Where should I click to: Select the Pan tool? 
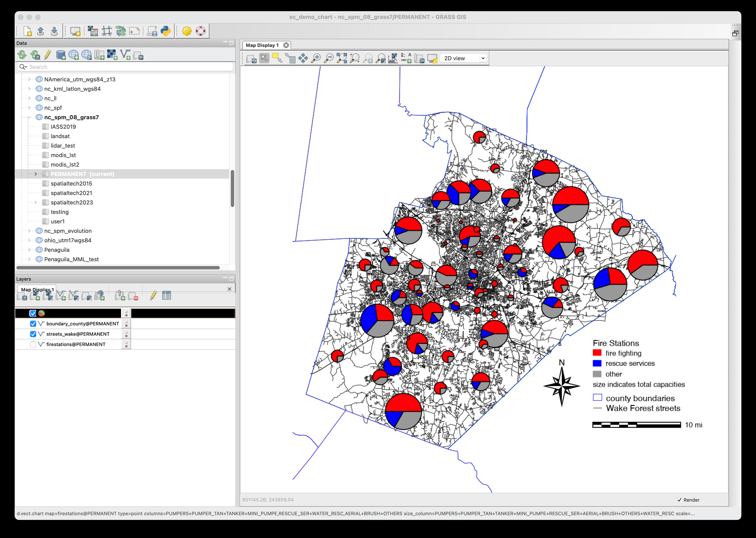click(303, 58)
